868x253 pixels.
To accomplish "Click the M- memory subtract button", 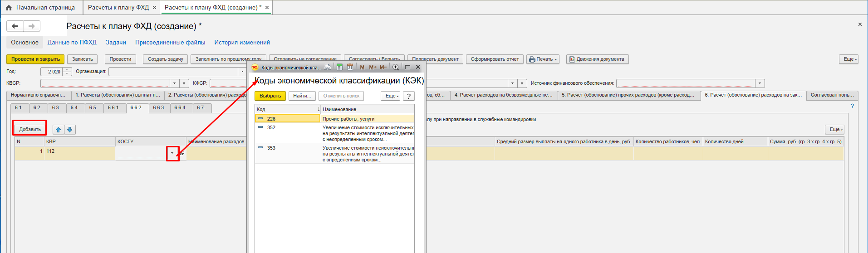I will point(383,67).
